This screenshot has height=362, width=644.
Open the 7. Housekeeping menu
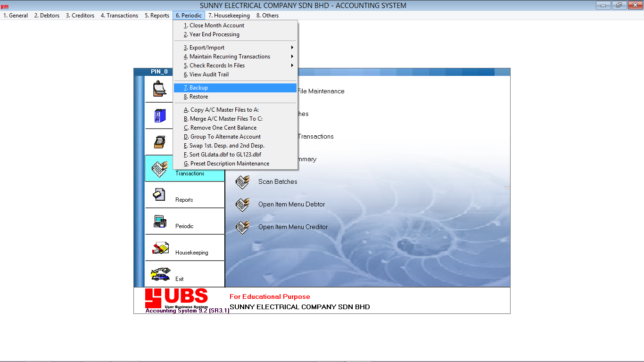(x=229, y=15)
